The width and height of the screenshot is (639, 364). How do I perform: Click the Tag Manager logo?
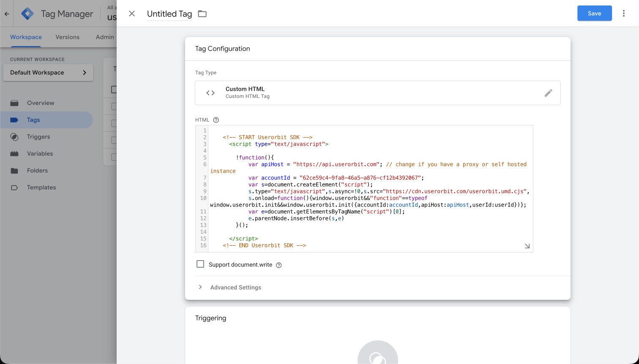[x=27, y=14]
